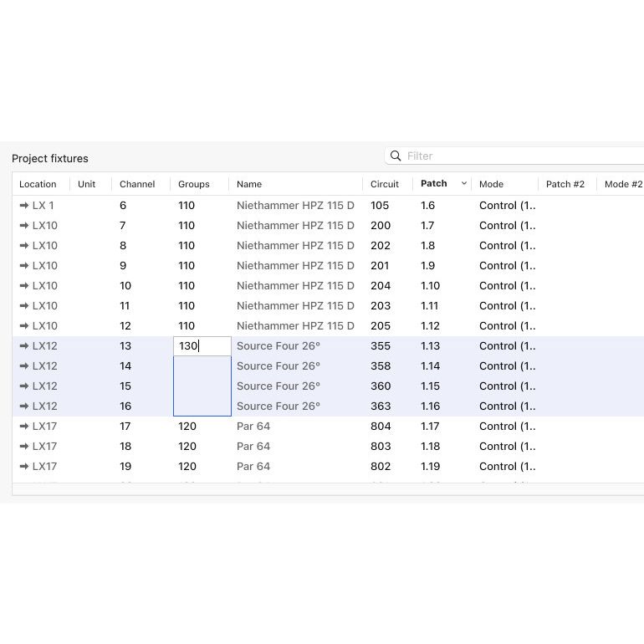This screenshot has width=644, height=644.
Task: Sort by the Channel column header
Action: coord(137,184)
